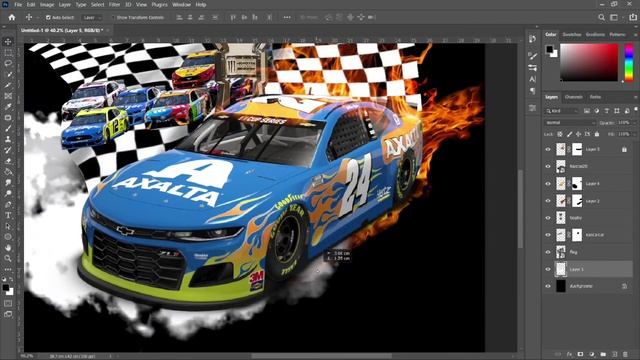
Task: Click the Add layer style fx icon
Action: pyautogui.click(x=569, y=354)
